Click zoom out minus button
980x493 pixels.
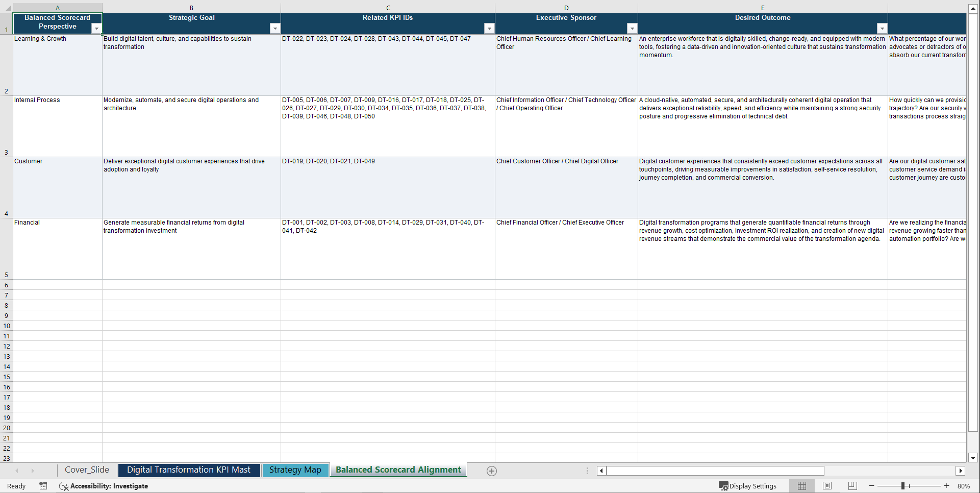click(x=871, y=486)
